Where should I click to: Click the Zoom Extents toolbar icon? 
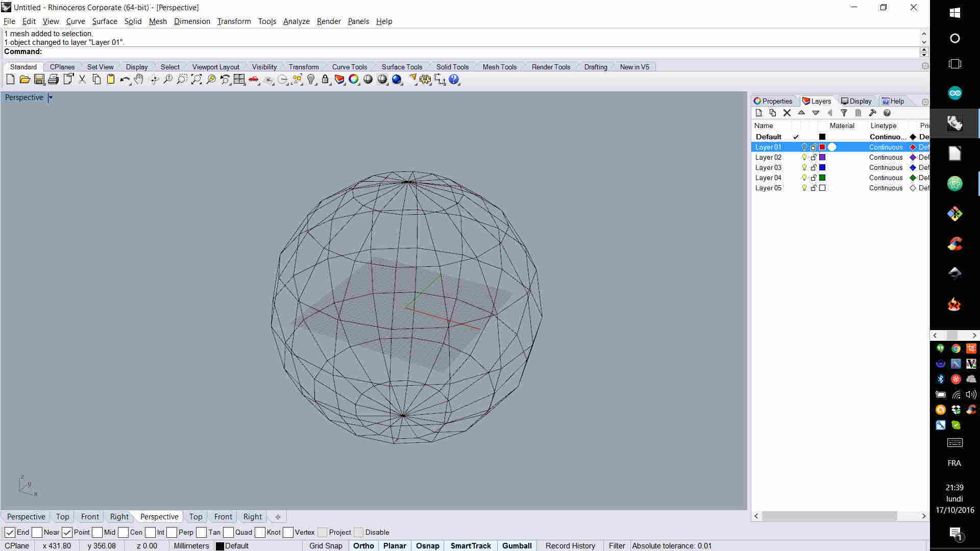point(196,80)
